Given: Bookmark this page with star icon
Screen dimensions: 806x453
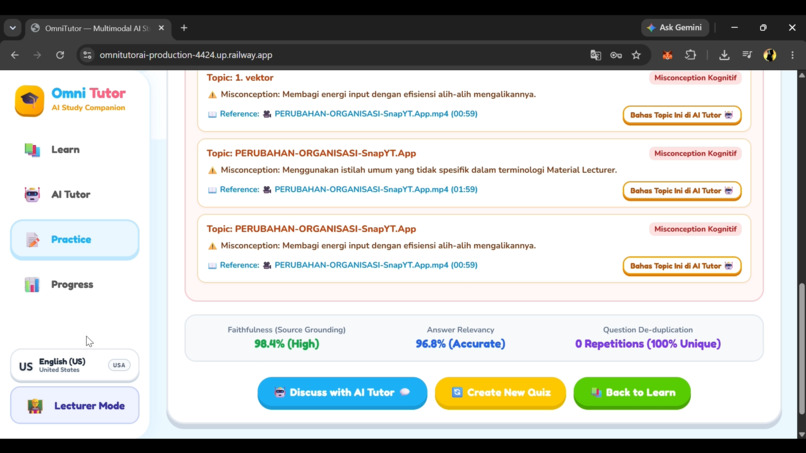Looking at the screenshot, I should [x=636, y=55].
